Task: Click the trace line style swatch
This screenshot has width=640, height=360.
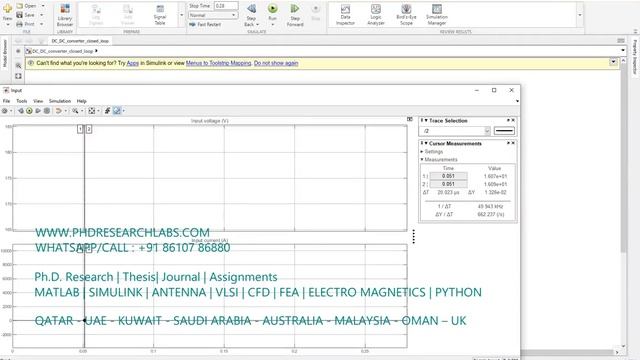Action: pyautogui.click(x=504, y=131)
